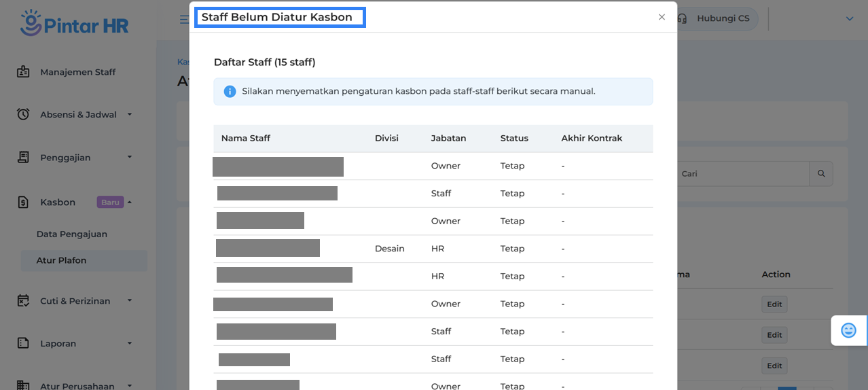Click the Pintar HR logo

[x=74, y=23]
